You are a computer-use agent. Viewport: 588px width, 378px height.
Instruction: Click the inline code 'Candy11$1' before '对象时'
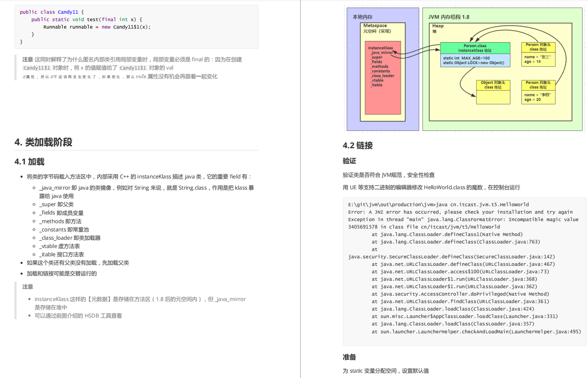(x=37, y=68)
